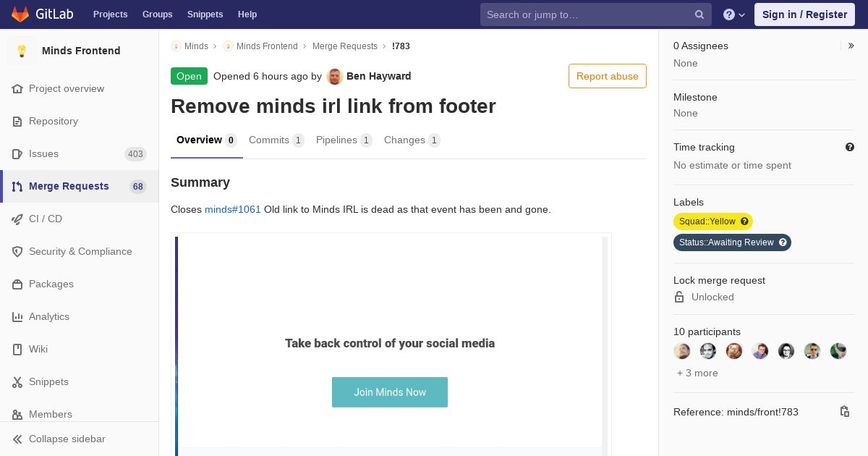Open the third participant avatar
Screen dimensions: 868x456
734,351
